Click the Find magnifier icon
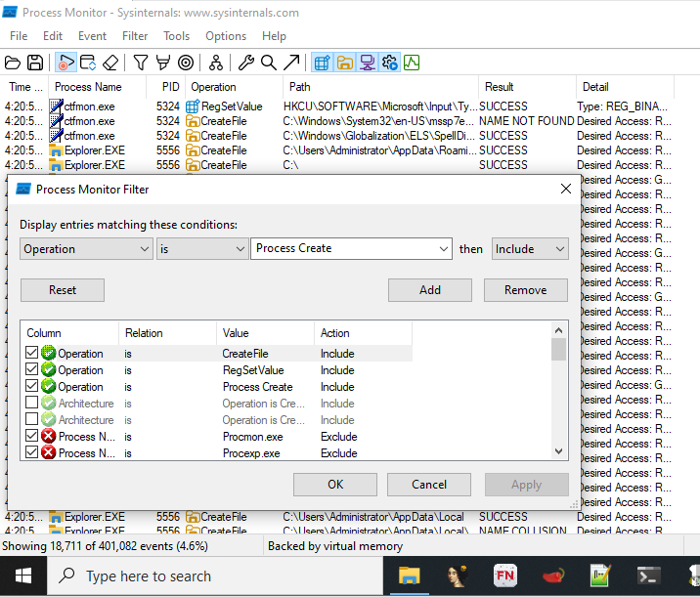The width and height of the screenshot is (700, 597). (268, 63)
